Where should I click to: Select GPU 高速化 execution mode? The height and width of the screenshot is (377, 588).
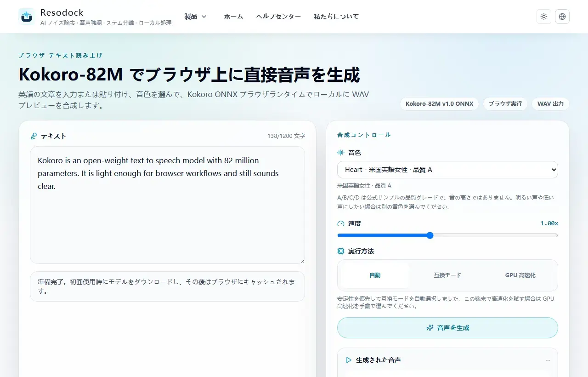tap(520, 275)
